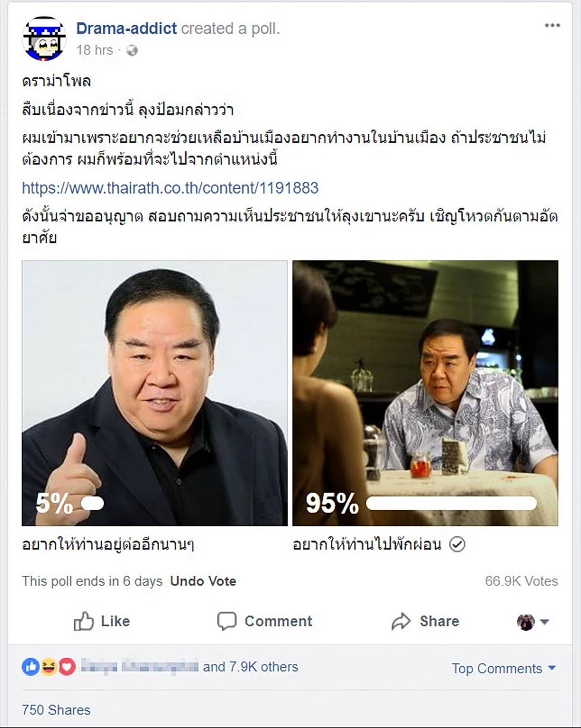Open the profile selector dropdown arrow

(x=544, y=622)
